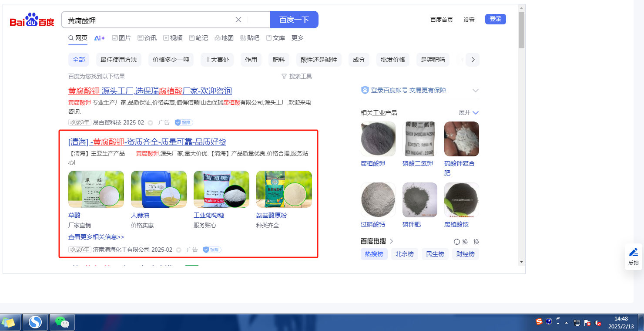The image size is (644, 331).
Task: Select the 最佳使用方法 filter chip
Action: [119, 60]
